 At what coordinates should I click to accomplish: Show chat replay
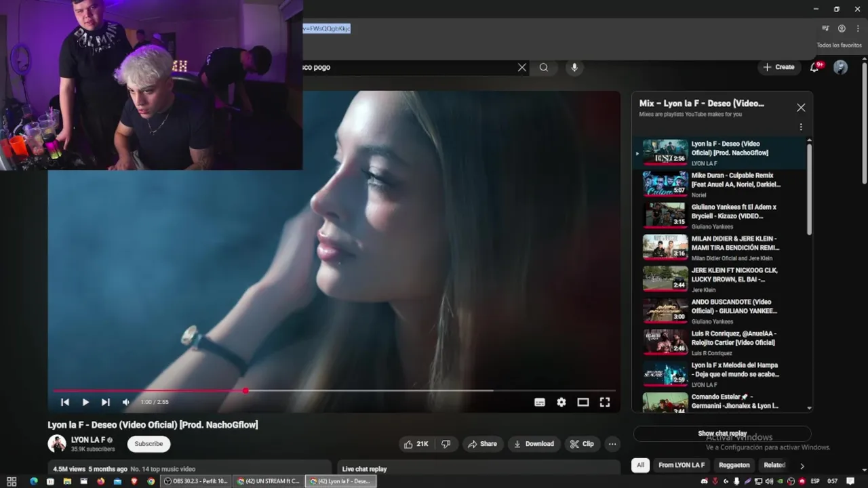(722, 434)
